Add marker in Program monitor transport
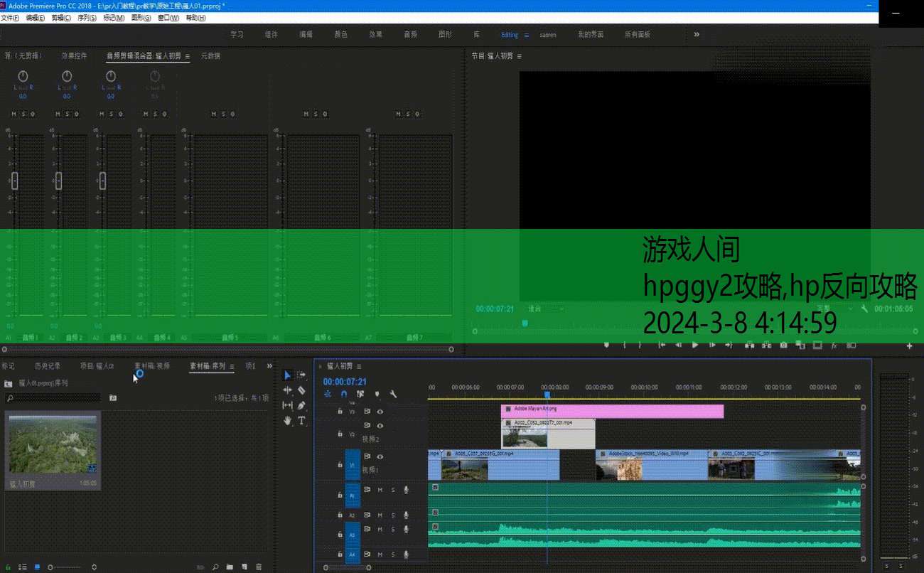 tap(606, 345)
